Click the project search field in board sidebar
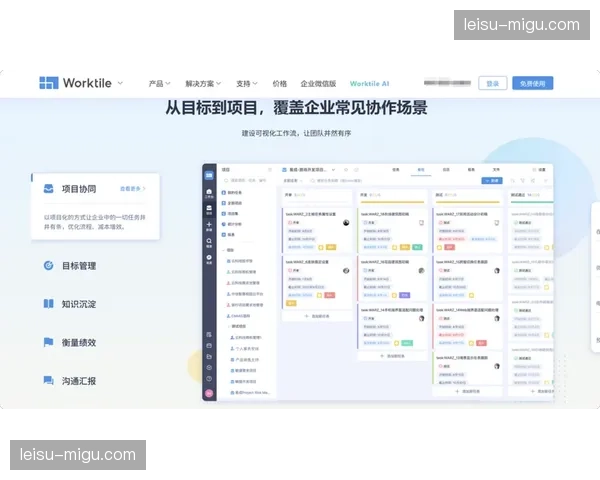The height and width of the screenshot is (480, 600). pyautogui.click(x=247, y=180)
